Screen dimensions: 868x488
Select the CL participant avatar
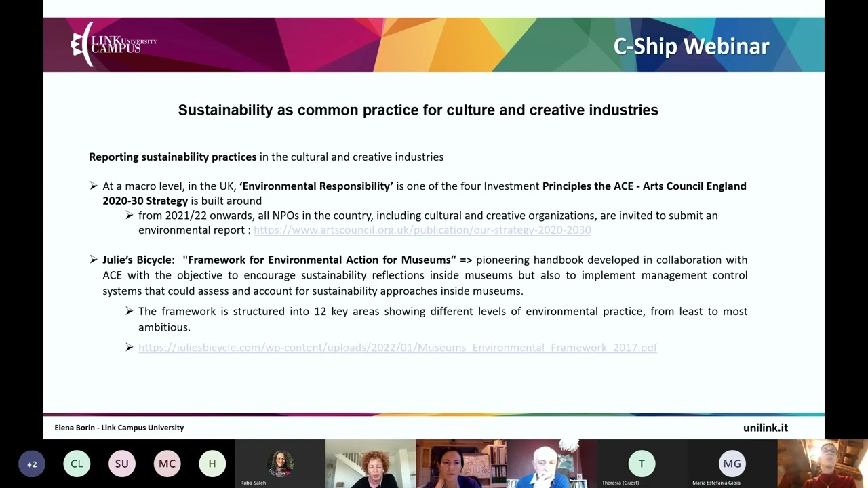coord(77,464)
